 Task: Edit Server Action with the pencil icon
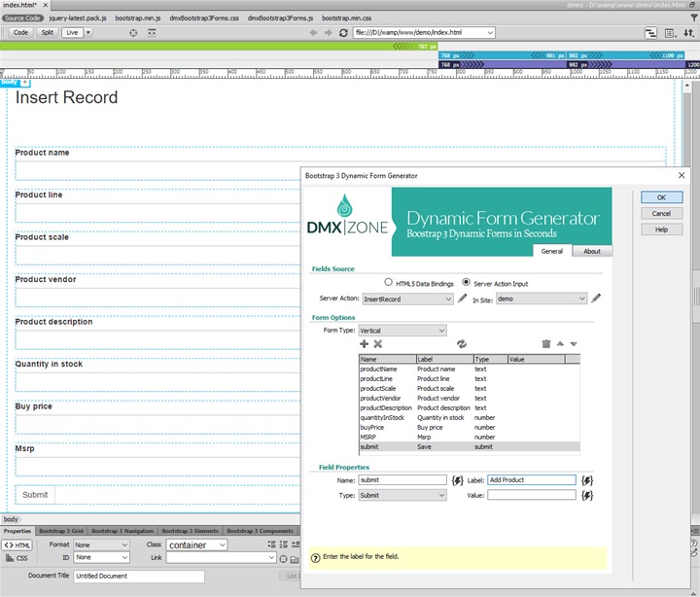462,298
